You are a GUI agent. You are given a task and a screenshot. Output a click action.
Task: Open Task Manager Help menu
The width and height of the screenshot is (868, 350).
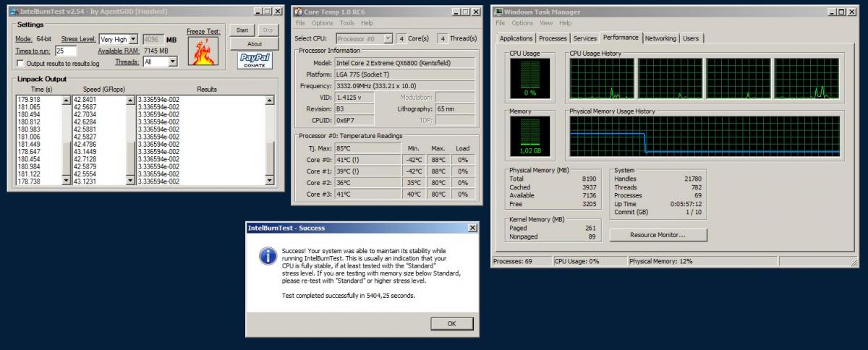click(x=565, y=23)
